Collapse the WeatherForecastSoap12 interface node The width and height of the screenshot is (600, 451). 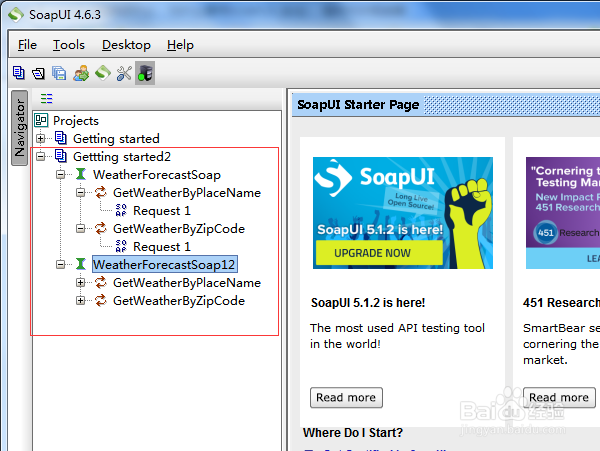60,264
